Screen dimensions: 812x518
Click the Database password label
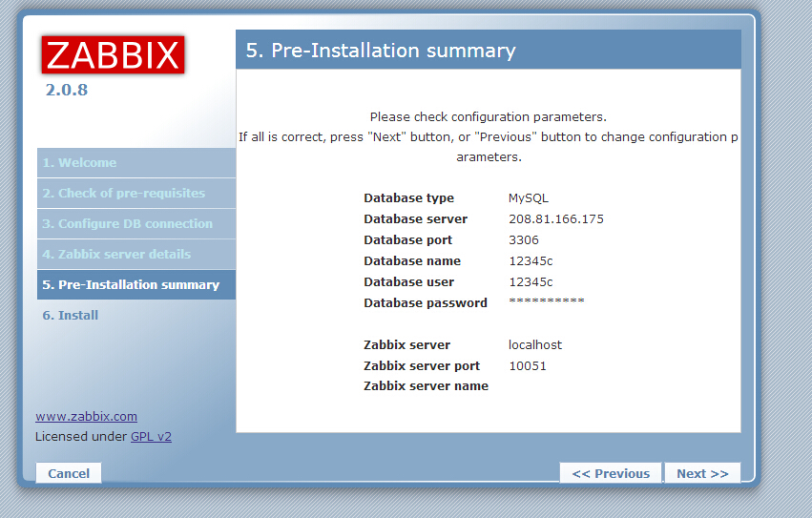pos(426,303)
